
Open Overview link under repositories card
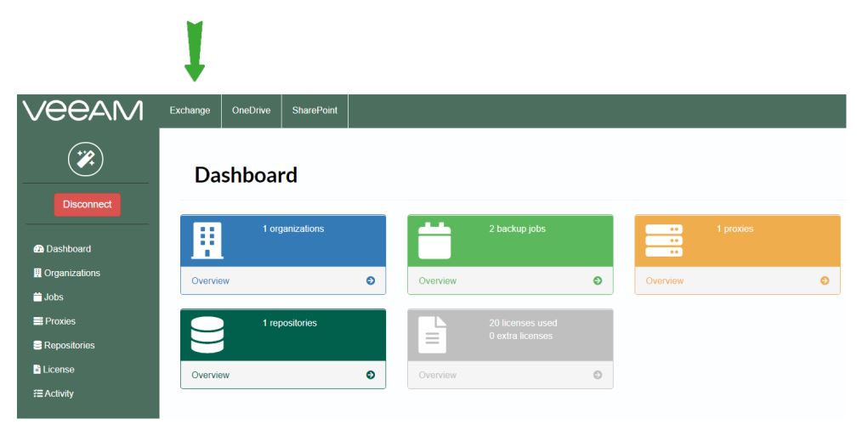pyautogui.click(x=210, y=375)
